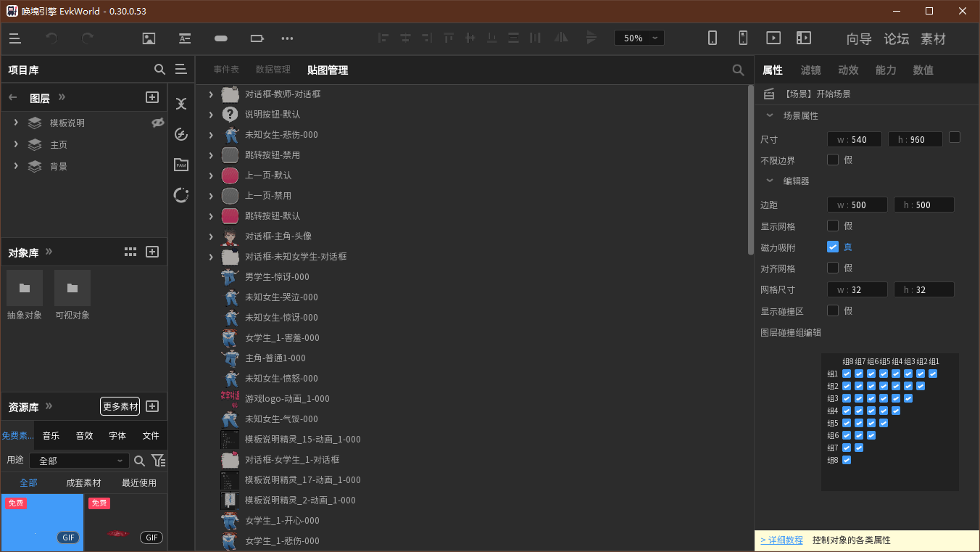This screenshot has height=552, width=980.
Task: Open the 详细教程 link at bottom right
Action: [x=781, y=540]
